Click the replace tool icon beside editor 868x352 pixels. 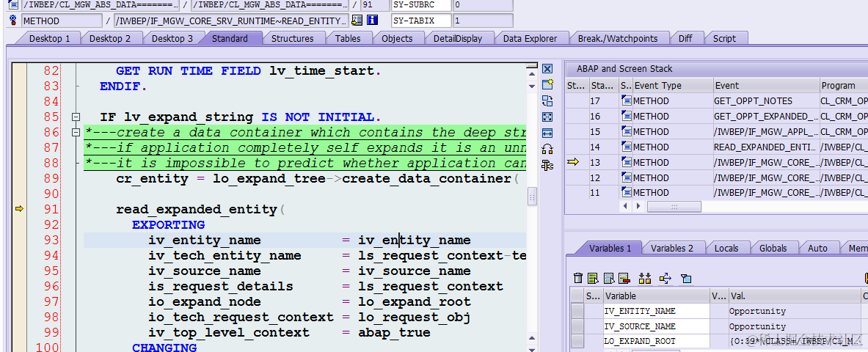point(547,100)
